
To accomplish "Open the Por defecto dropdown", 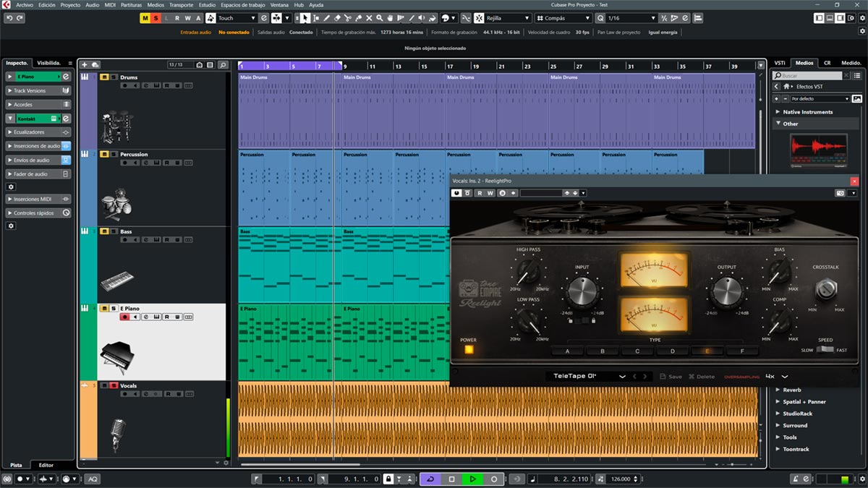I will 820,98.
